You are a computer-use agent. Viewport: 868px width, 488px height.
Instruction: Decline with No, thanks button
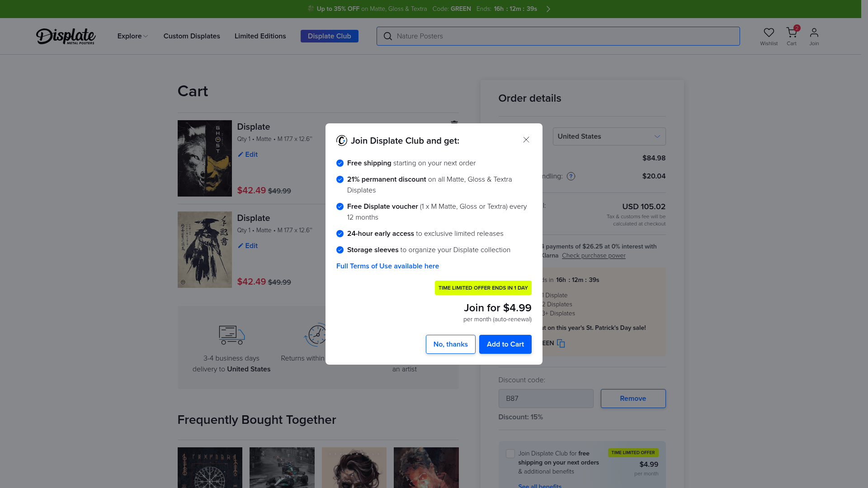click(450, 344)
